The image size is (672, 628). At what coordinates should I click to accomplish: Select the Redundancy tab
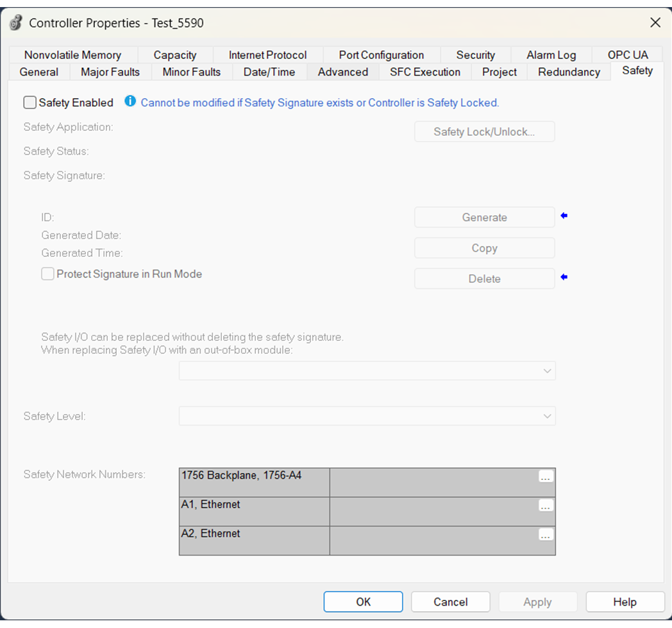(x=568, y=72)
